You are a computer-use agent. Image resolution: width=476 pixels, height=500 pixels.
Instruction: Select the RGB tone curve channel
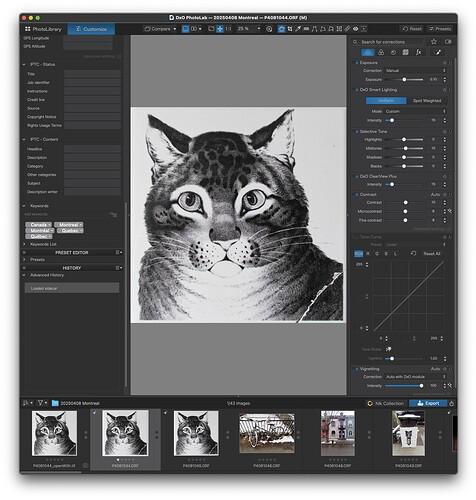click(359, 254)
